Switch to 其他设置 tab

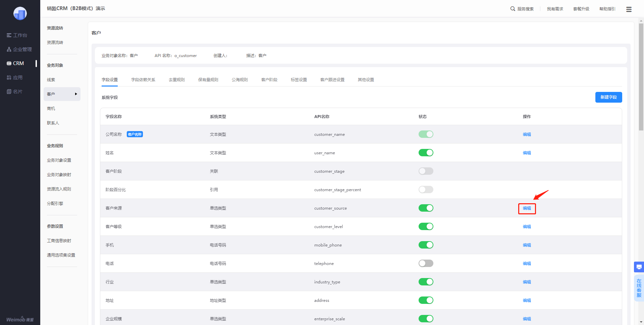click(366, 80)
